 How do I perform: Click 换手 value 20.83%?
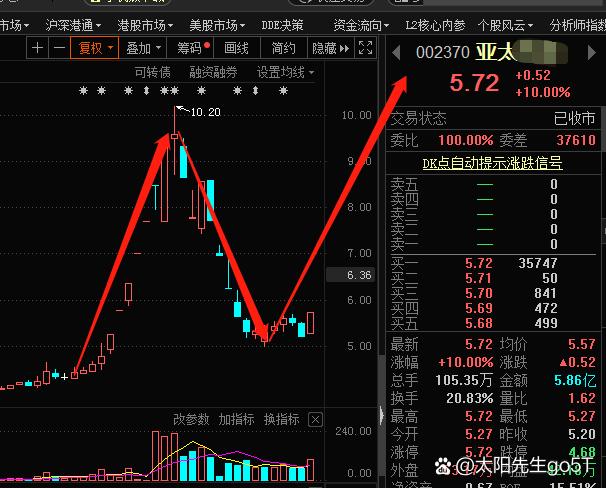point(470,398)
